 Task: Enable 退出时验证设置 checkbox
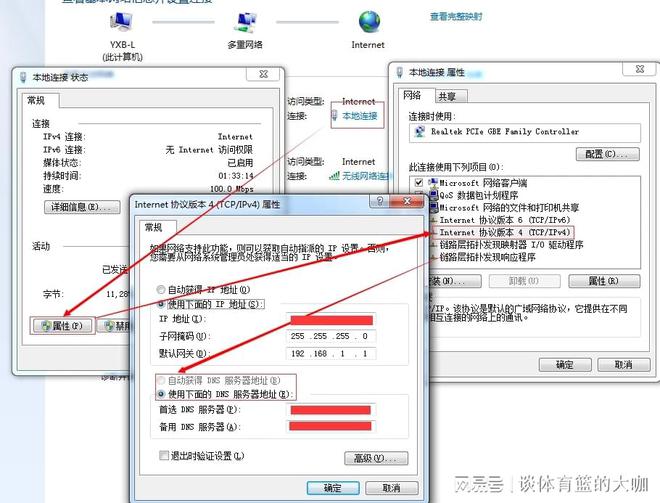pos(164,456)
